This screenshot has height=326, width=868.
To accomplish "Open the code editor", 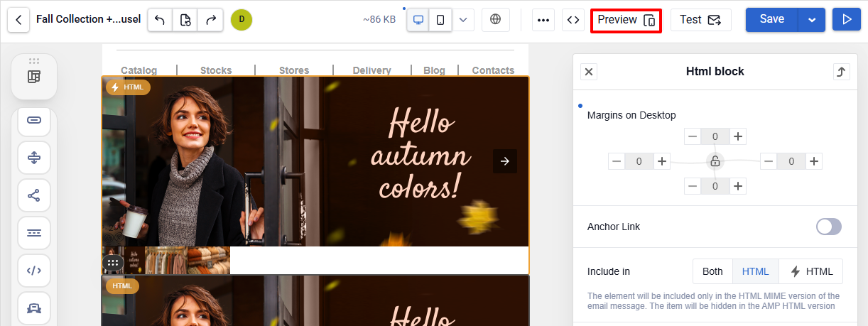I will click(573, 20).
